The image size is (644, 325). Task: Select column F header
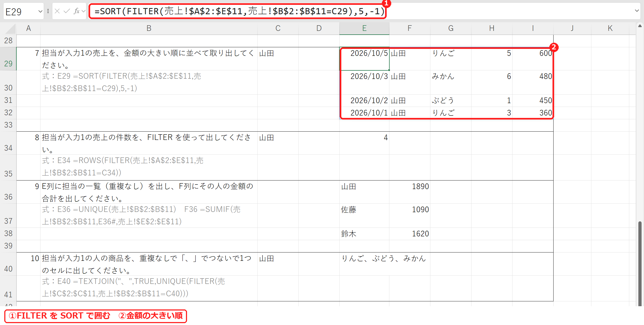(410, 28)
